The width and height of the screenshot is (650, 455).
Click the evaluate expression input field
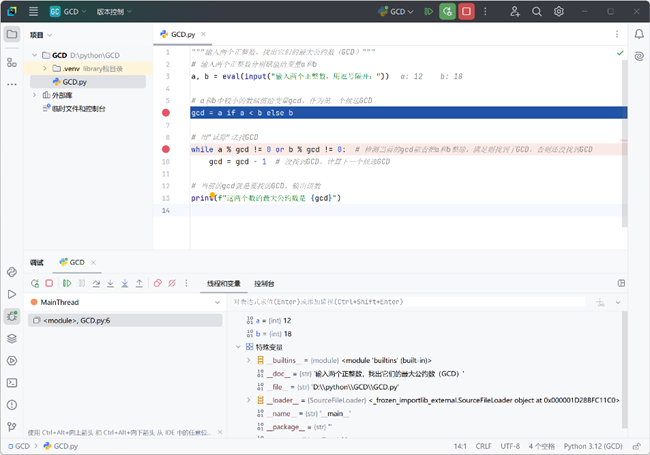[x=408, y=302]
